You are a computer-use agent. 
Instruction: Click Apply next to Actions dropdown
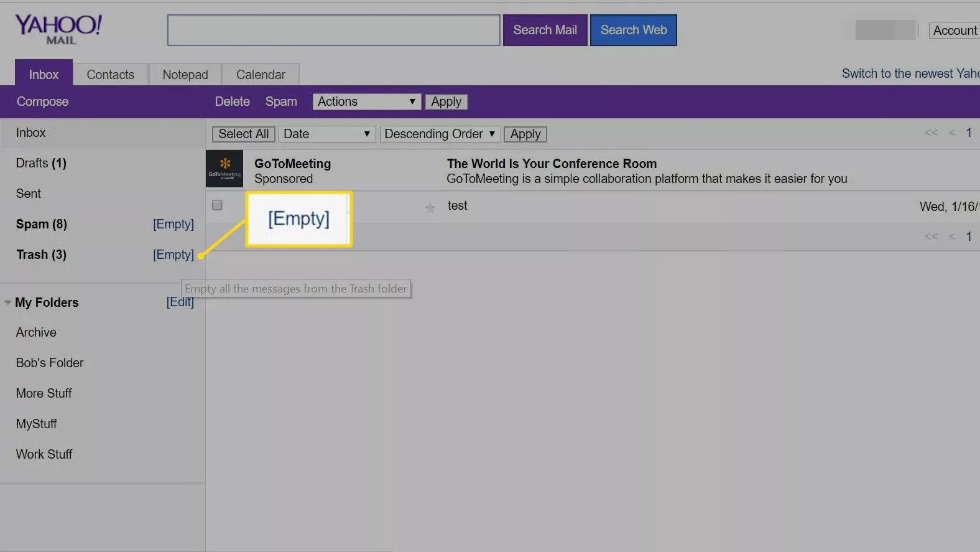(446, 101)
